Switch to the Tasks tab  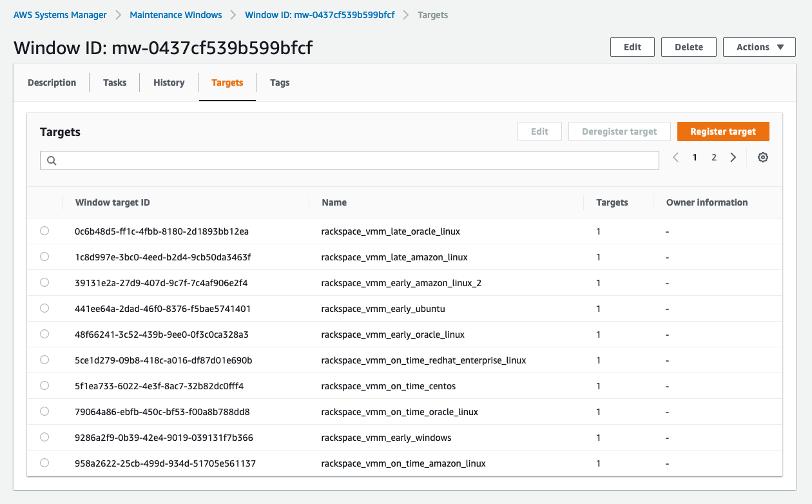114,82
